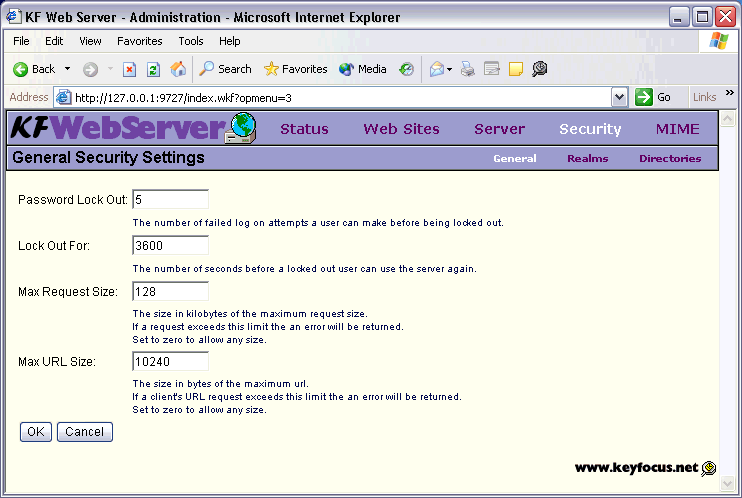Open the File menu

tap(21, 41)
